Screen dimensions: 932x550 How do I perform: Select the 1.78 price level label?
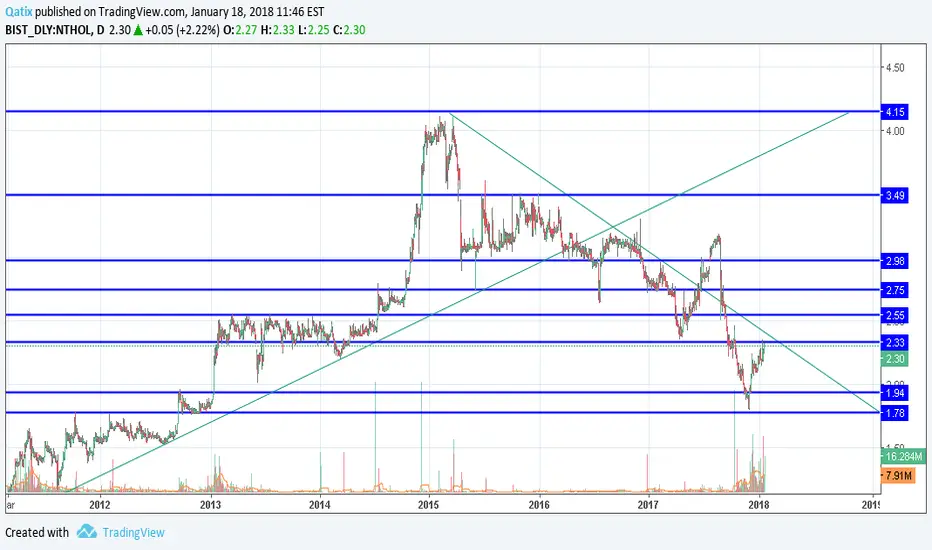(895, 413)
